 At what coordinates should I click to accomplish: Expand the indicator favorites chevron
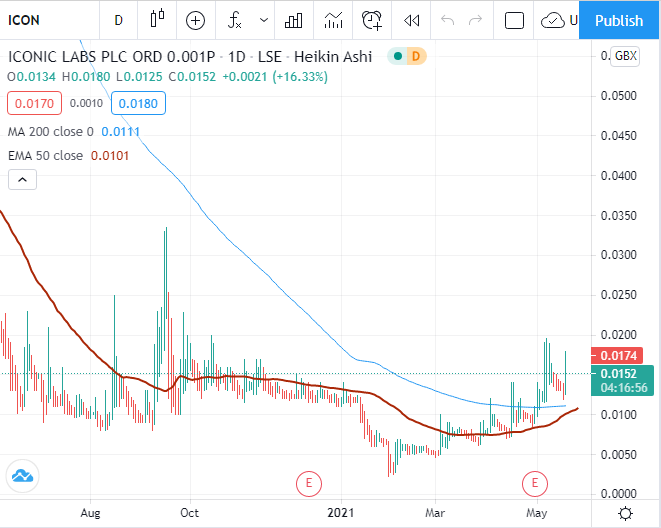pos(264,20)
